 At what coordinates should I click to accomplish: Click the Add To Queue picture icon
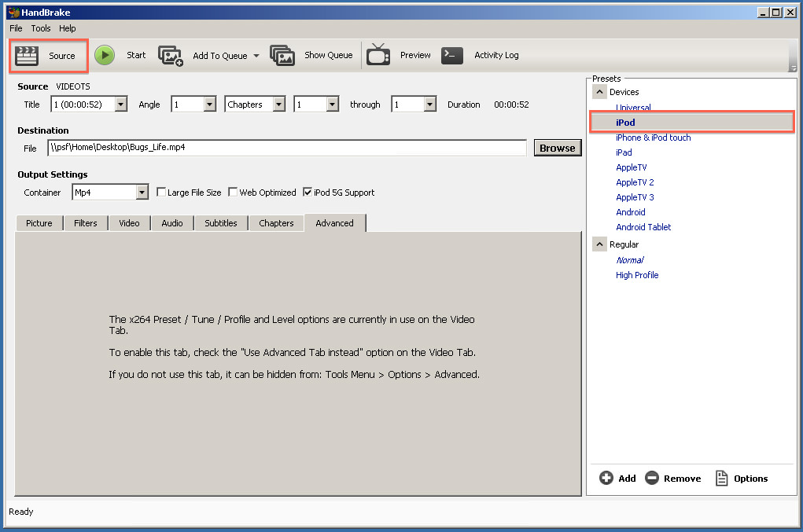pos(171,55)
